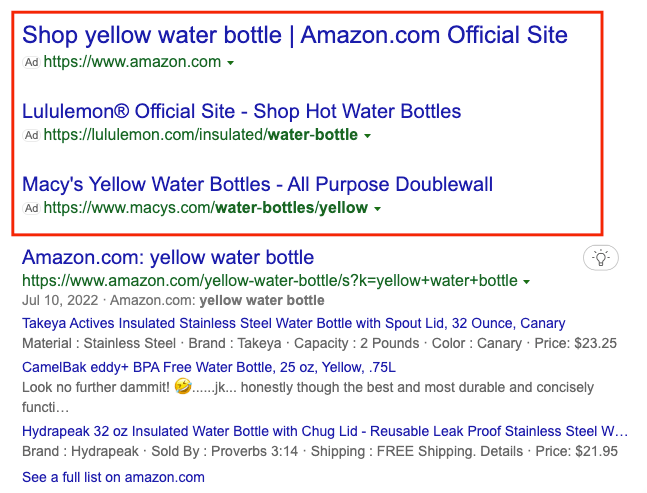The height and width of the screenshot is (493, 647).
Task: Open Macy's Yellow Water Bottles ad headline
Action: tap(257, 184)
